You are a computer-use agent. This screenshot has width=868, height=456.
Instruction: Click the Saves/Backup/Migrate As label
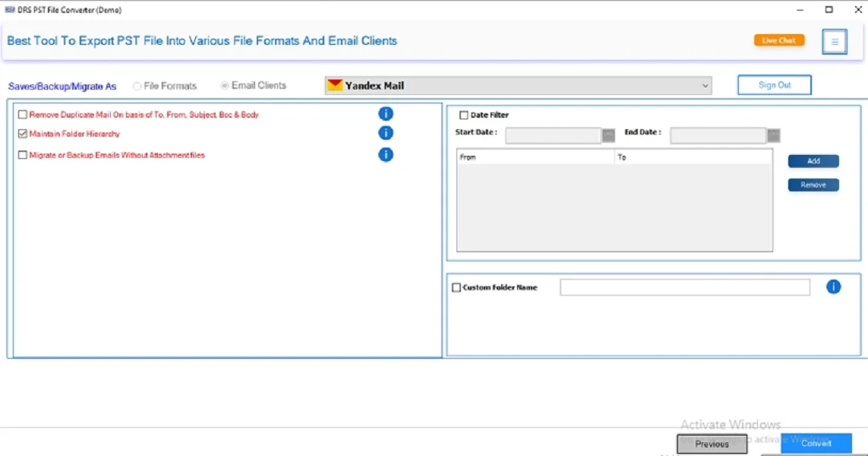(62, 87)
